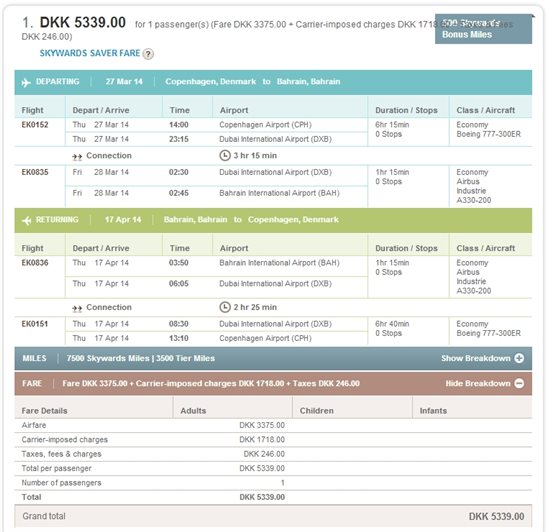Click the 6hr 40min duration
Image resolution: width=550 pixels, height=532 pixels.
(392, 324)
